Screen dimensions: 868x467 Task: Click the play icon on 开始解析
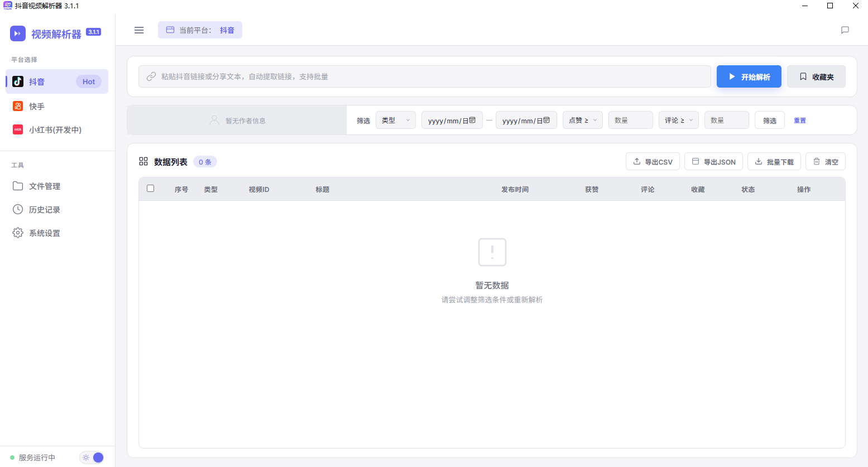pyautogui.click(x=732, y=76)
